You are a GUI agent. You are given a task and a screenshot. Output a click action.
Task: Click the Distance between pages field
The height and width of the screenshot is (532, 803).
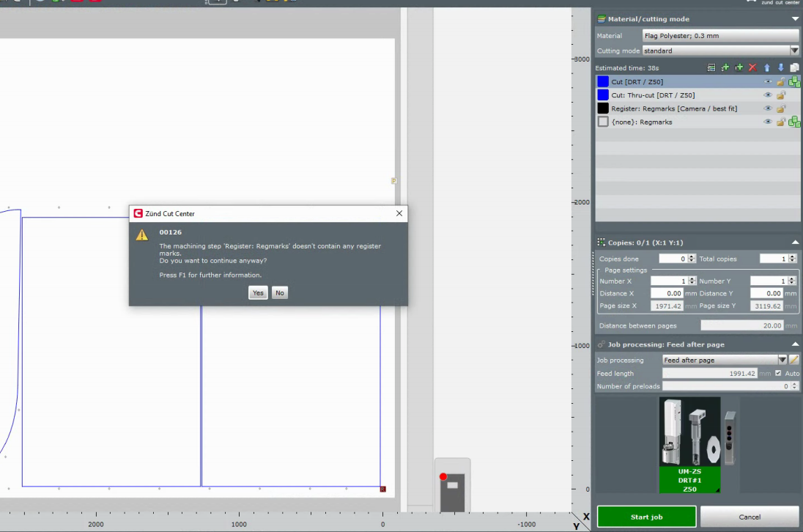tap(742, 325)
